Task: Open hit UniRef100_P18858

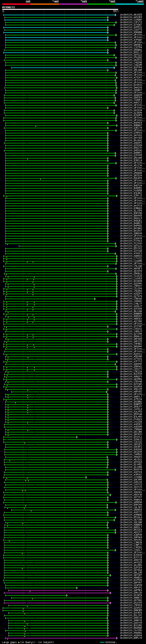Action: coord(131,191)
